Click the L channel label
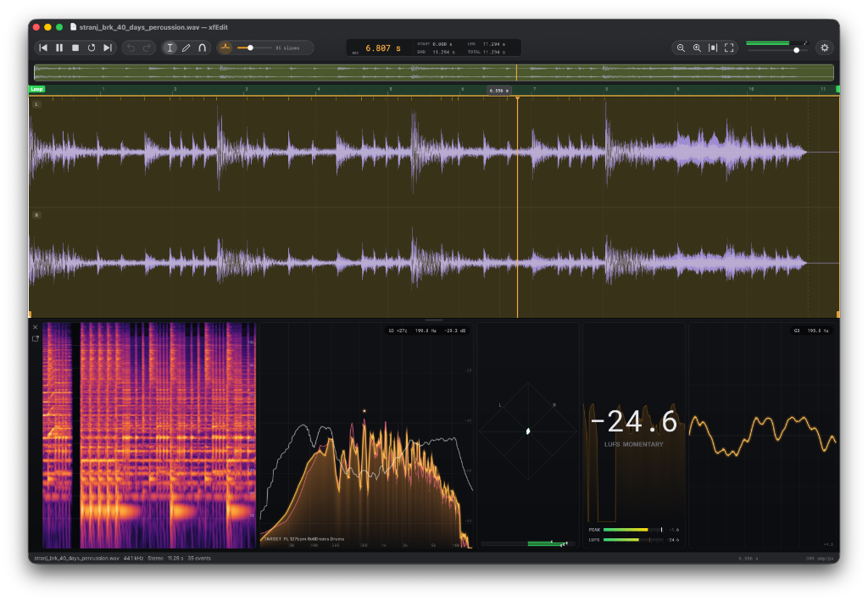Screen dimensions: 868x601 (36, 104)
